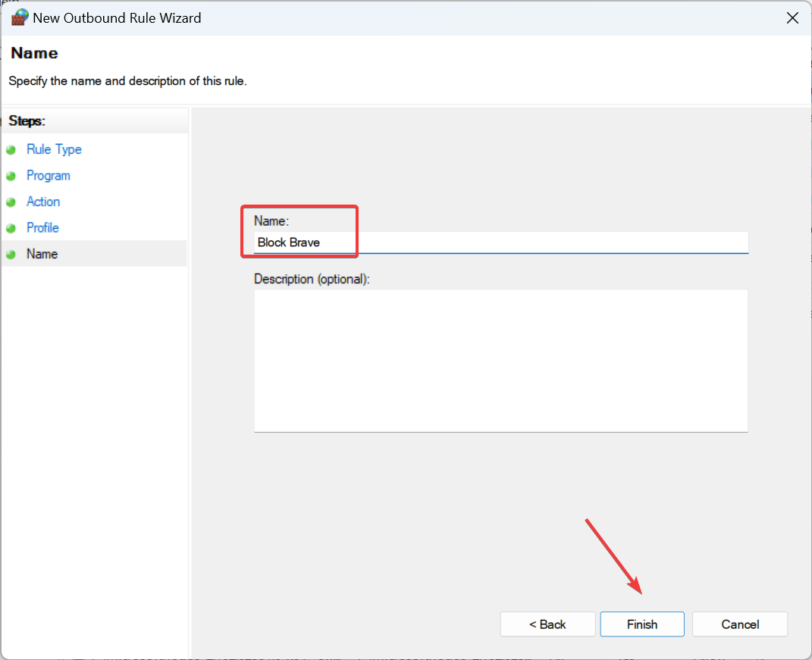
Task: Open the Program step
Action: [x=49, y=176]
